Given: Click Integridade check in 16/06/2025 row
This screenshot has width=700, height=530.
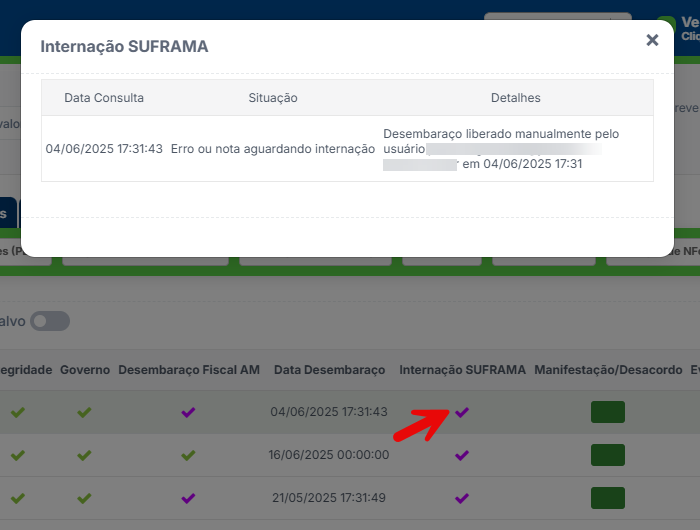Looking at the screenshot, I should pos(18,455).
